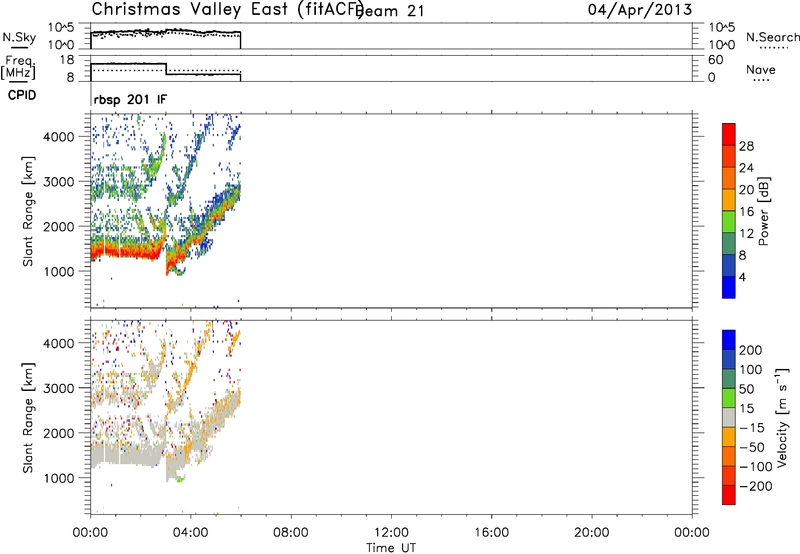The width and height of the screenshot is (800, 554).
Task: Click the 'Power [dB]' colorbar label
Action: (764, 211)
